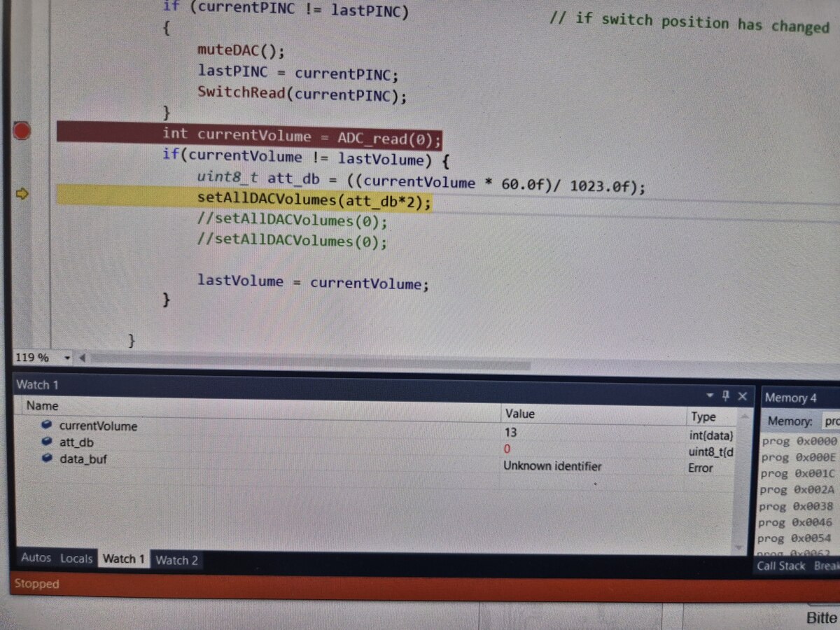Open the Memory address space combo box
This screenshot has height=630, width=840.
[x=831, y=421]
